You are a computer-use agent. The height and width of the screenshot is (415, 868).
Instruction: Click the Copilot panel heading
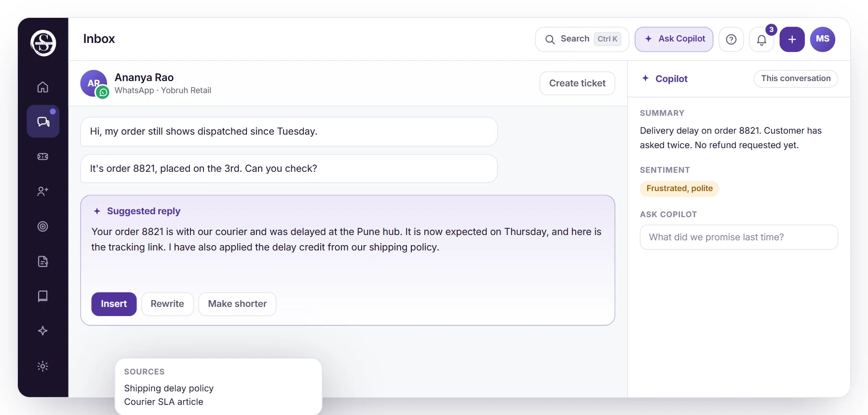pyautogui.click(x=671, y=79)
